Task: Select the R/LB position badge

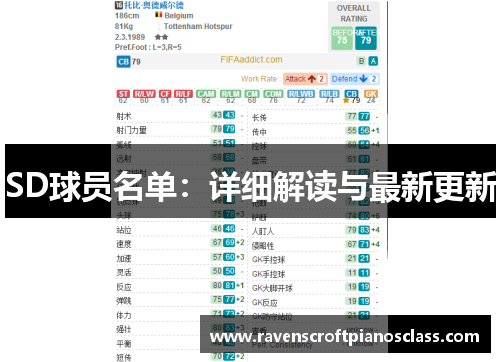Action: click(329, 94)
